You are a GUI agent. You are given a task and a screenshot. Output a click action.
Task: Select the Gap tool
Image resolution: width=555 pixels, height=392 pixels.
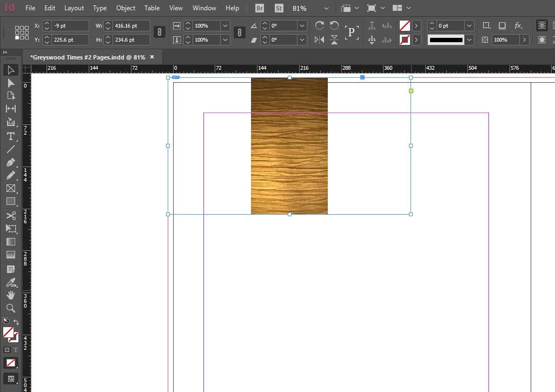click(x=11, y=109)
